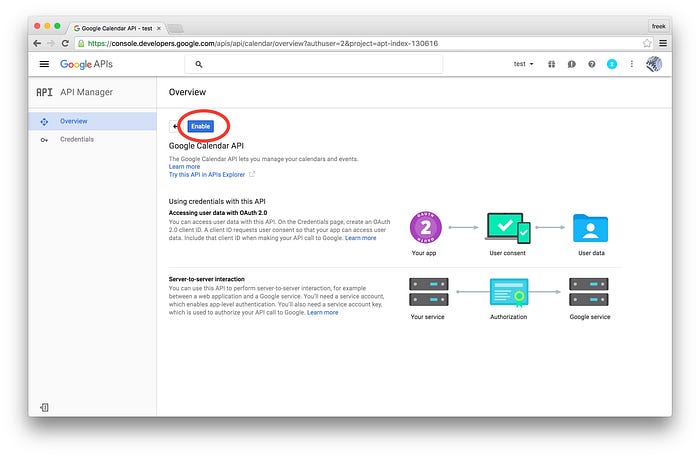Image resolution: width=700 pixels, height=457 pixels.
Task: Open the hamburger navigation menu
Action: pyautogui.click(x=44, y=64)
